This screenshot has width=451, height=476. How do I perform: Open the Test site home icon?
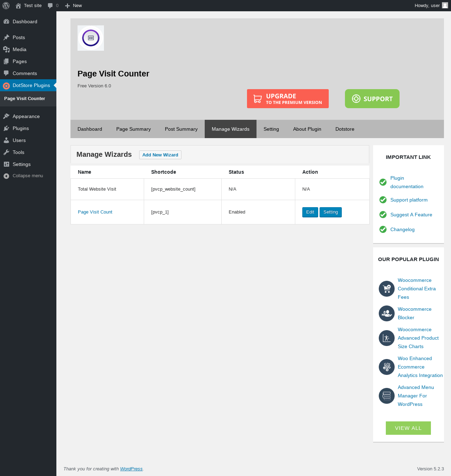18,6
